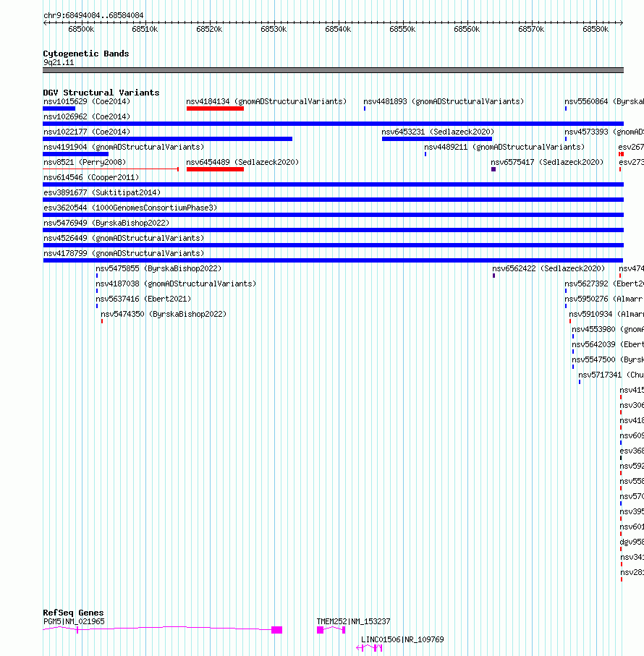The width and height of the screenshot is (644, 656).
Task: Click the TMEM252|NM_153237 gene label
Action: [x=353, y=621]
